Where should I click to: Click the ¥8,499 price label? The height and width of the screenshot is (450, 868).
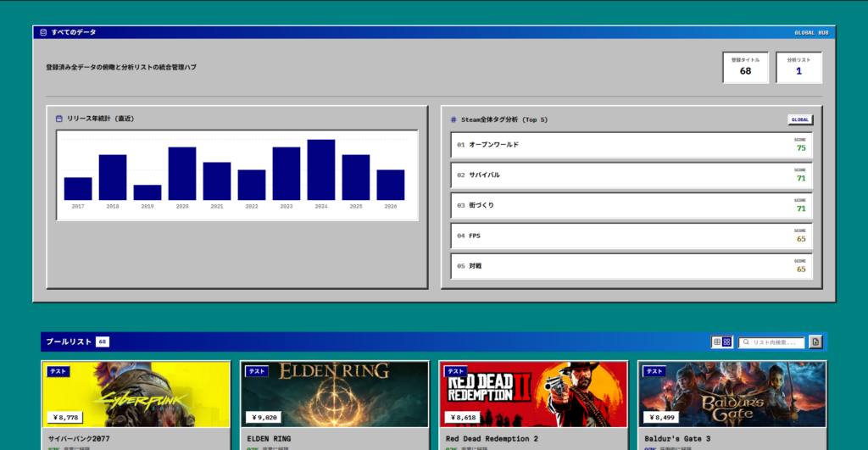tap(661, 417)
